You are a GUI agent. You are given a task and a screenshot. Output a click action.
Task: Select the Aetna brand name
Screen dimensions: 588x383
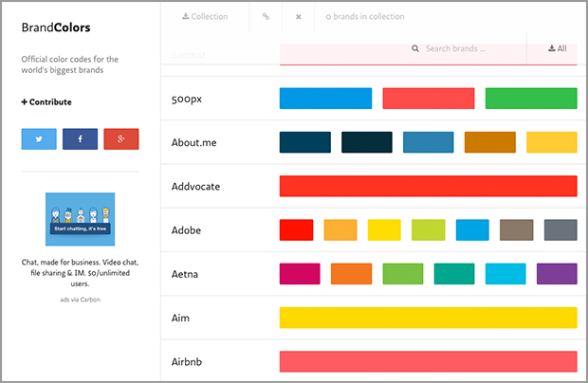point(185,274)
